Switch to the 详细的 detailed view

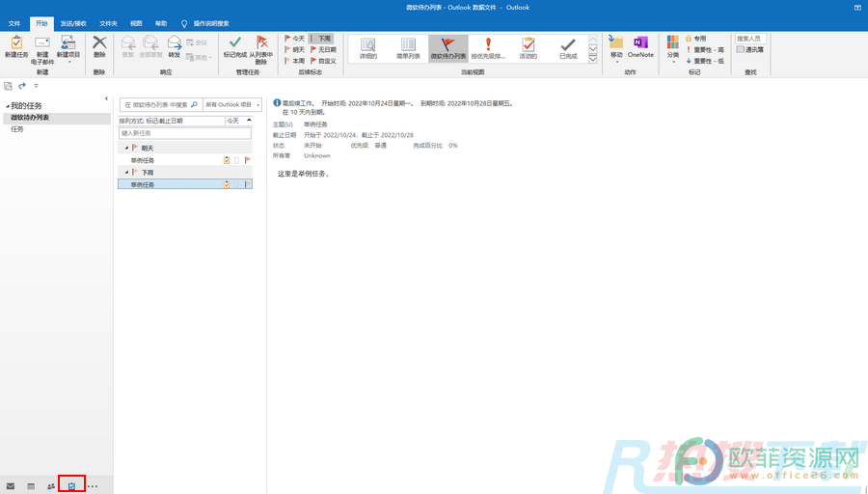(x=368, y=48)
